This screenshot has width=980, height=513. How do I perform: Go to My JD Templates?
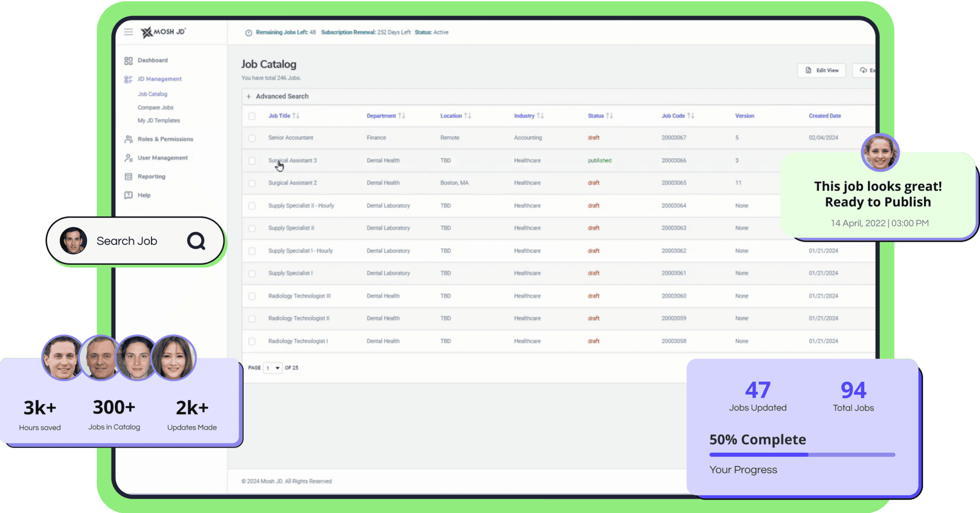(x=159, y=121)
